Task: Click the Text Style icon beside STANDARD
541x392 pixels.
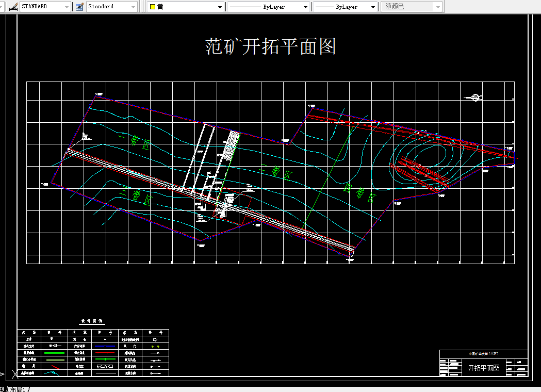Action: tap(13, 6)
